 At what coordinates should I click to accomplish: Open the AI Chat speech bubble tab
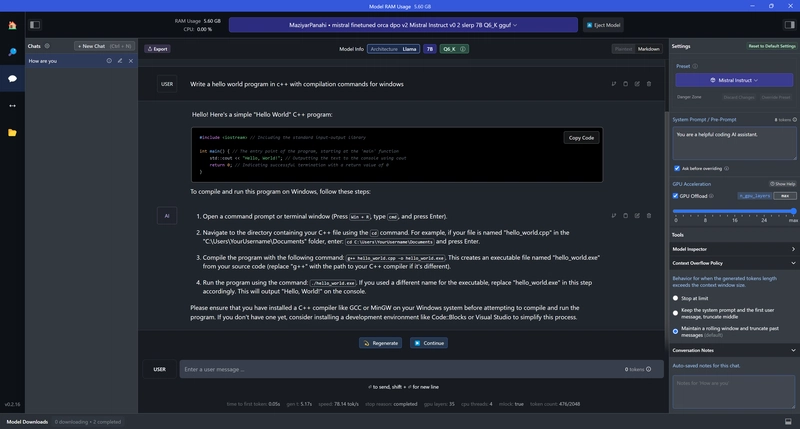(12, 79)
